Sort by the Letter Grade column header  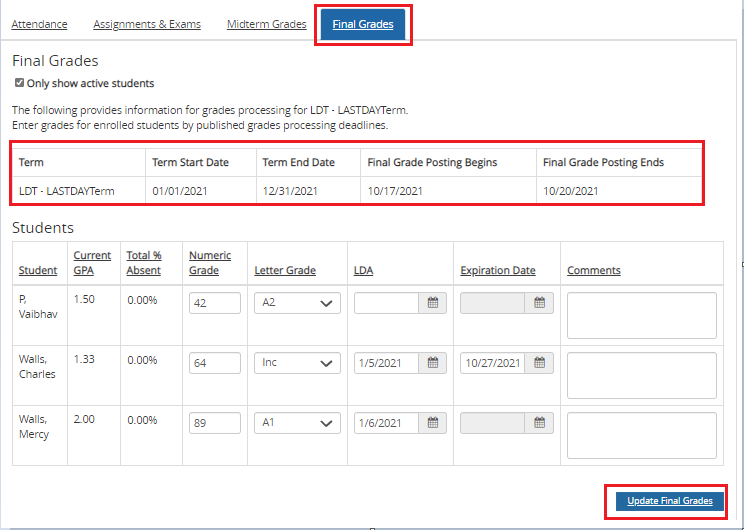pyautogui.click(x=287, y=271)
